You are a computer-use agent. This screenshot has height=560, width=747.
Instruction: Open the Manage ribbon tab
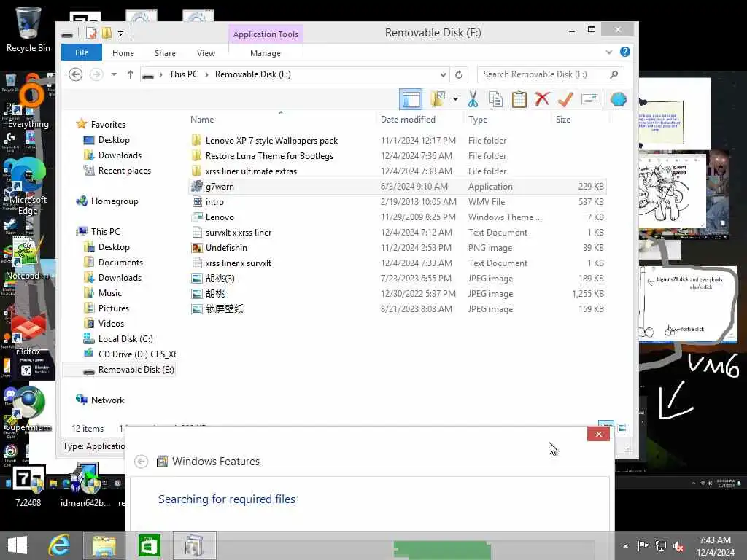click(266, 52)
